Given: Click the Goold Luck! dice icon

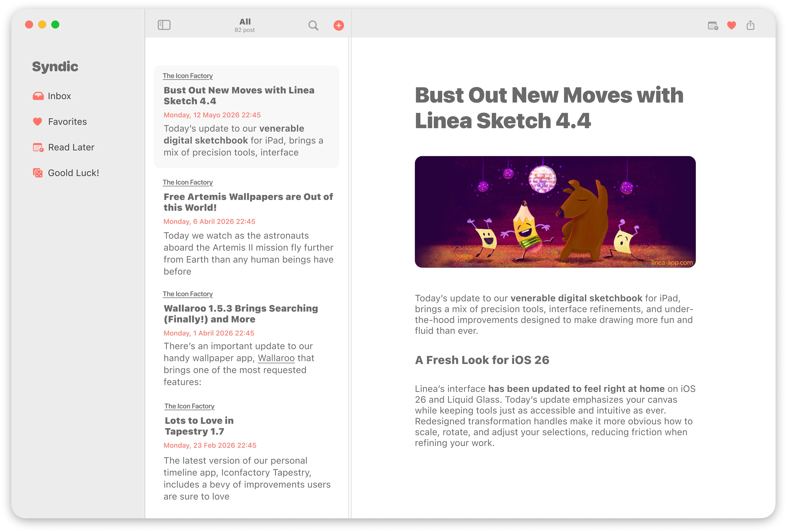Looking at the screenshot, I should pyautogui.click(x=38, y=173).
